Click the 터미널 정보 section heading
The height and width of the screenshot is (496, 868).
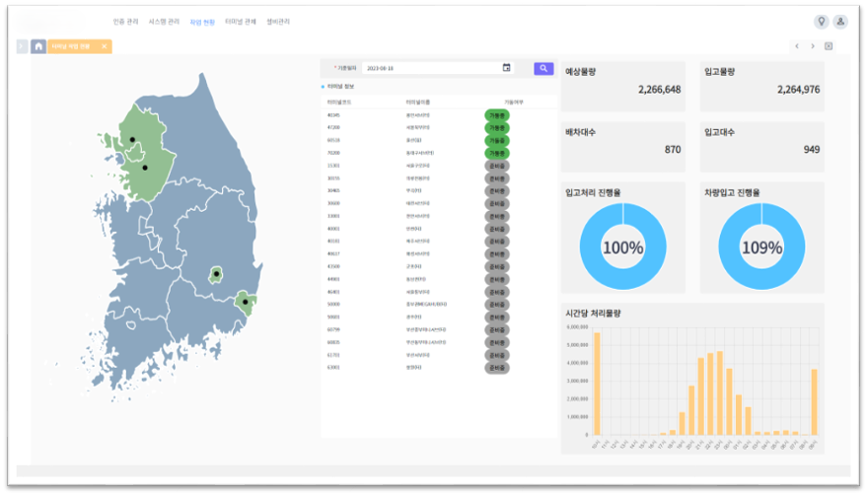340,87
